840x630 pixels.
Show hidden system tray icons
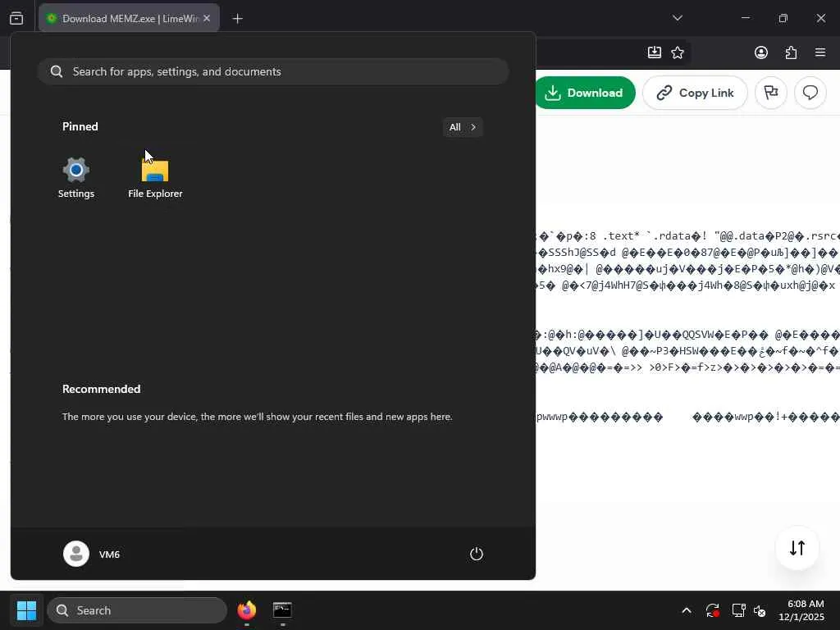687,610
